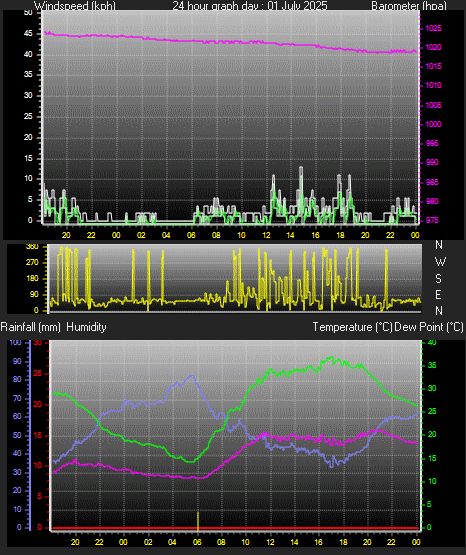466x555 pixels.
Task: Click the red zero rainfall baseline
Action: (235, 528)
